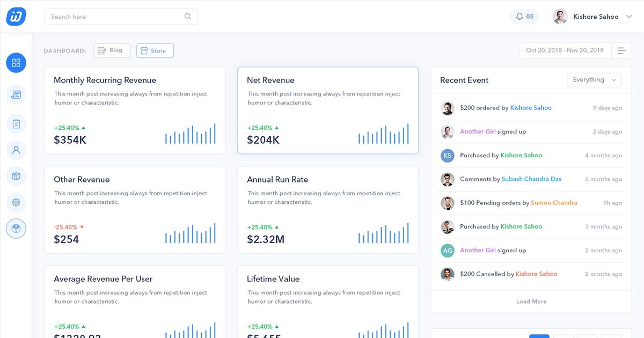Select the Lifetime Value card title
This screenshot has width=644, height=338.
point(273,279)
